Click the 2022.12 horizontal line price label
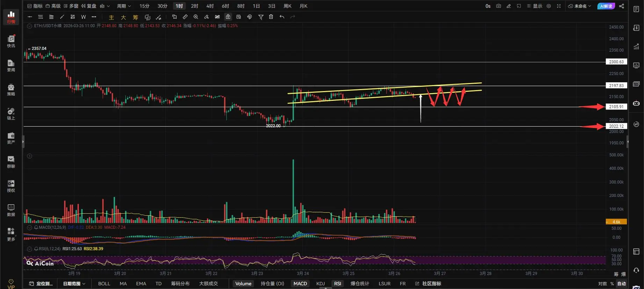Image resolution: width=644 pixels, height=289 pixels. tap(616, 126)
